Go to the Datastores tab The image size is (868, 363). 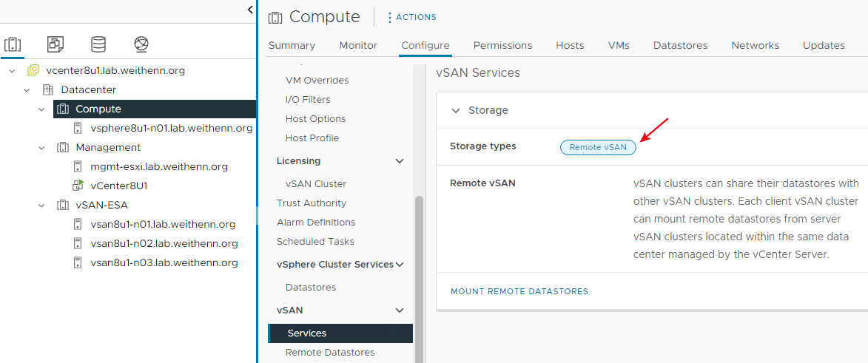680,45
